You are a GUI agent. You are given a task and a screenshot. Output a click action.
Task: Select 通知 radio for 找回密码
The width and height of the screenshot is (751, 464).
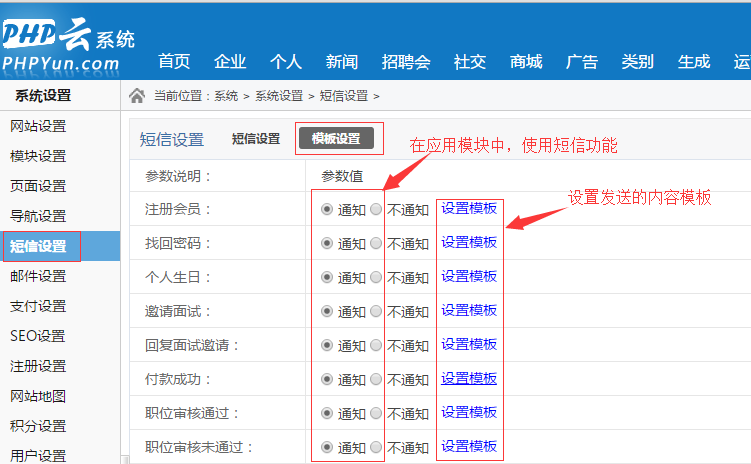click(x=327, y=243)
